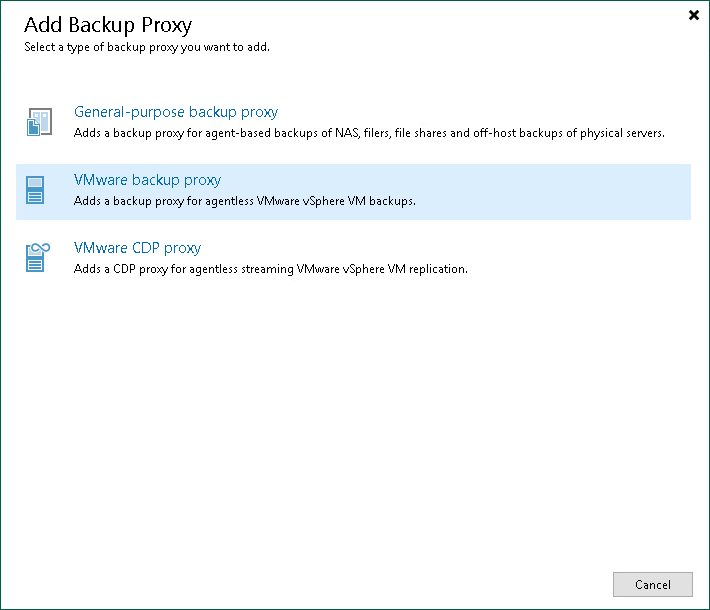This screenshot has width=710, height=610.
Task: Click the "Select a type of backup proxy" subtitle
Action: pyautogui.click(x=147, y=47)
